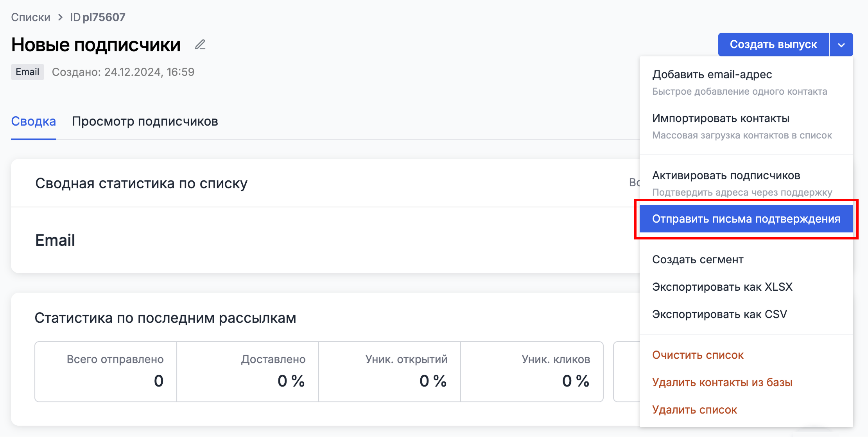Viewport: 868px width, 439px height.
Task: Click the Уник. кликов statistic cell
Action: [532, 371]
